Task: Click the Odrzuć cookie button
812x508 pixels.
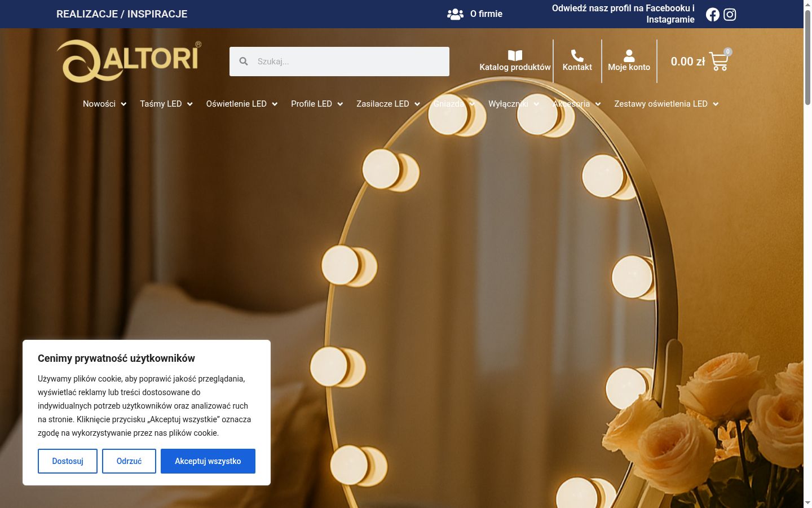Action: click(129, 461)
